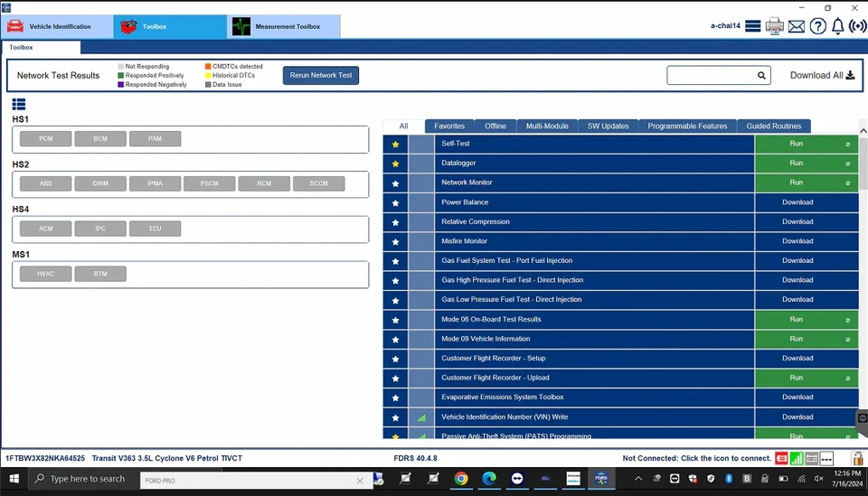
Task: Click the Rerun Network Test button
Action: click(320, 75)
